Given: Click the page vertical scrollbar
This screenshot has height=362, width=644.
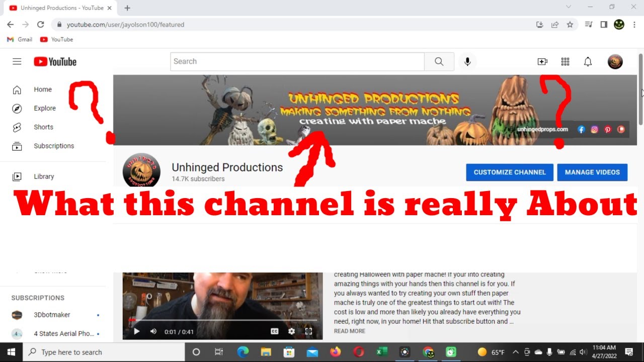Looking at the screenshot, I should (640, 89).
